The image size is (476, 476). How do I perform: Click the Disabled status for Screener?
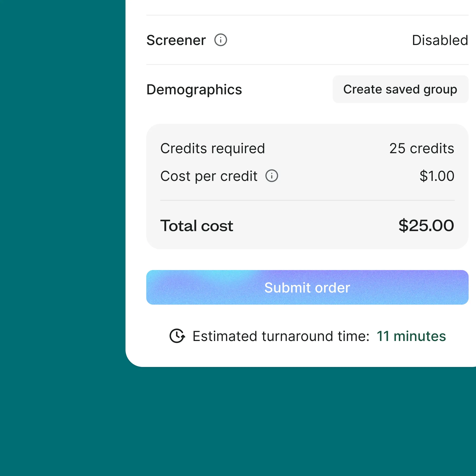440,40
